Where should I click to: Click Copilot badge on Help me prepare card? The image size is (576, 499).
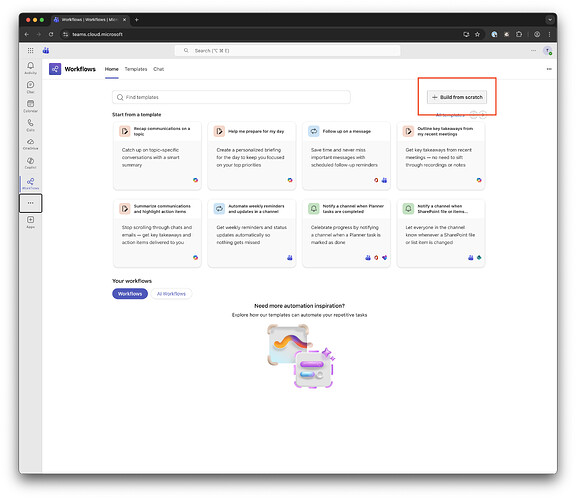pos(290,180)
